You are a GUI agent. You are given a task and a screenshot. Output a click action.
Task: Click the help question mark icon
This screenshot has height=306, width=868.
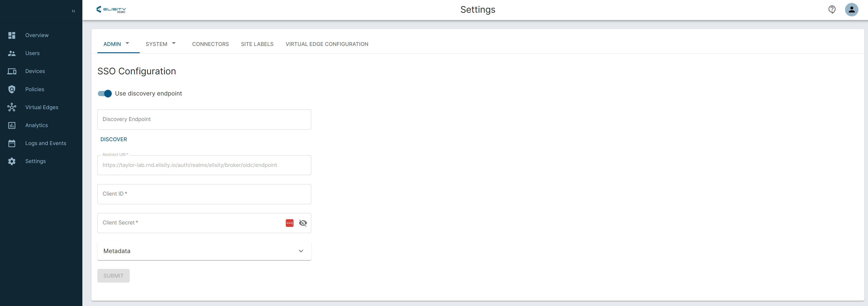(x=832, y=9)
